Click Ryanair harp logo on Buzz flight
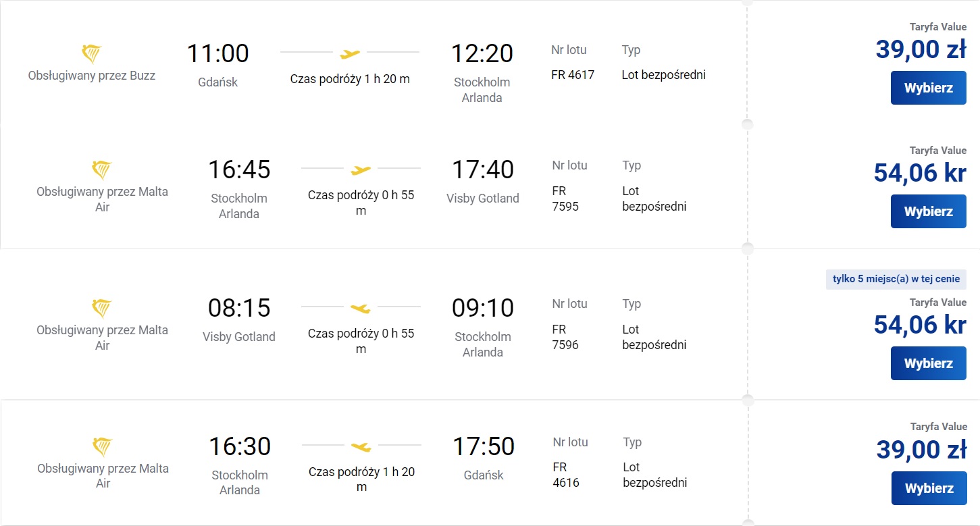The width and height of the screenshot is (980, 526). 91,54
